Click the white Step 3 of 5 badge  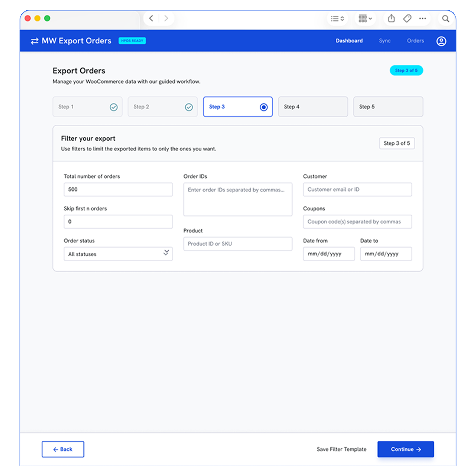click(x=397, y=143)
